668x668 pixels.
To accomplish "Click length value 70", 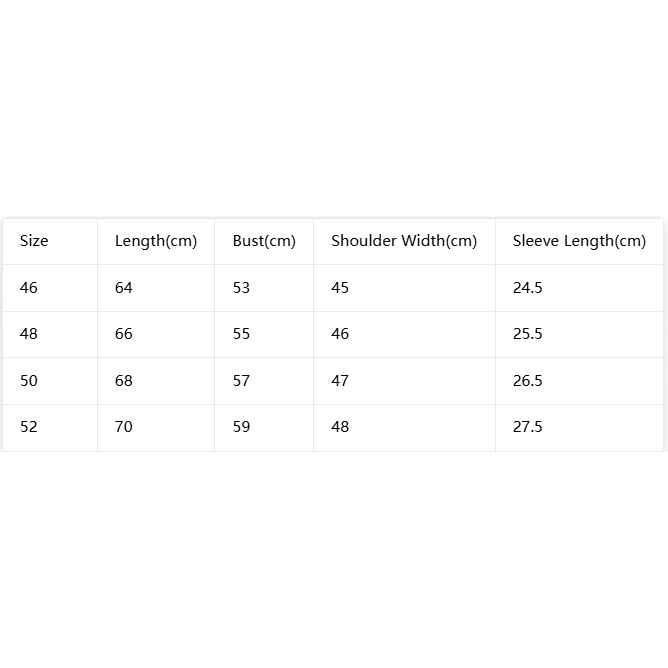I will click(x=124, y=426).
